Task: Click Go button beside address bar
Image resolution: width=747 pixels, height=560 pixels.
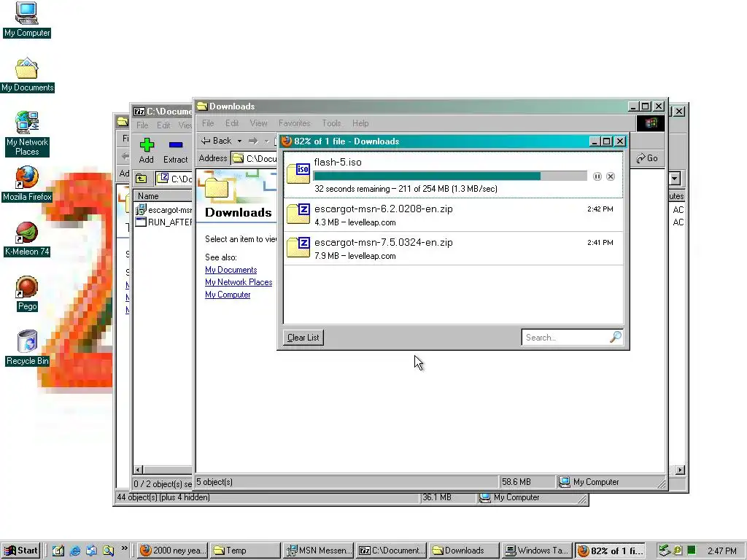Action: pos(647,158)
